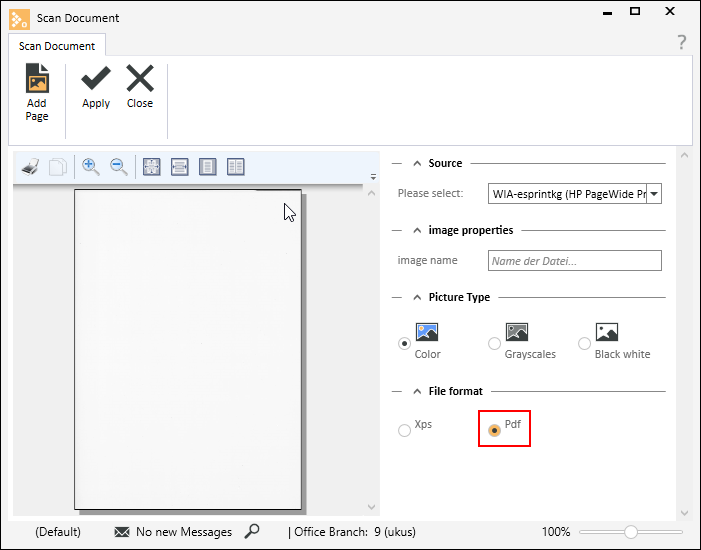Zoom out on the preview
The image size is (701, 550).
[119, 167]
